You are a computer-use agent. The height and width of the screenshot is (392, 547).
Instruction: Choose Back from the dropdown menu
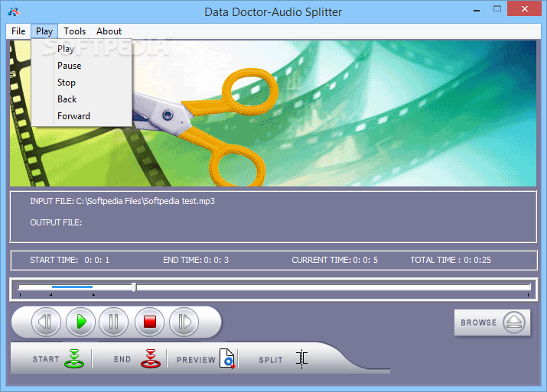[x=82, y=99]
